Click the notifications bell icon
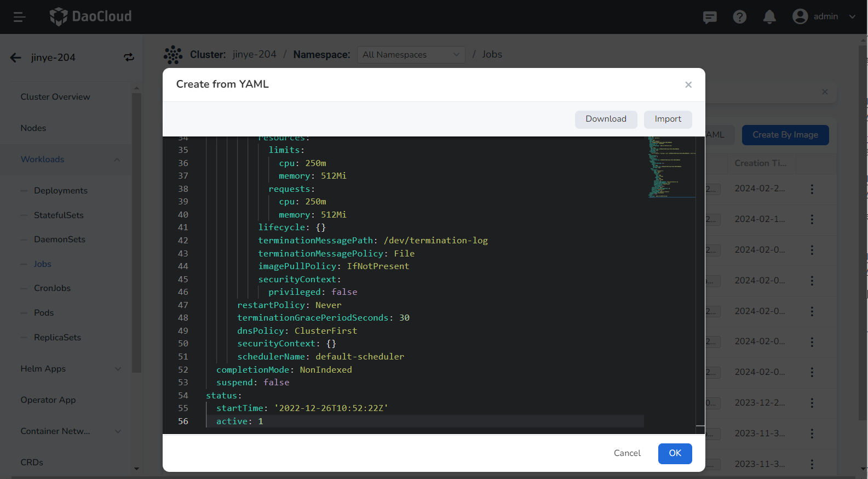The image size is (868, 479). [x=769, y=17]
